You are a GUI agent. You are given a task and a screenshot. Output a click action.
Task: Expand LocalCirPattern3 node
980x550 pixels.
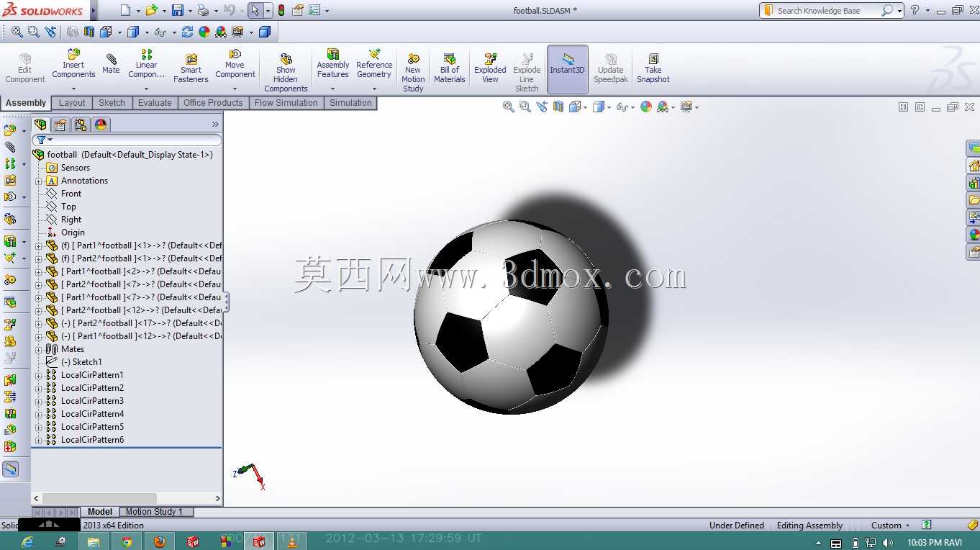point(39,401)
